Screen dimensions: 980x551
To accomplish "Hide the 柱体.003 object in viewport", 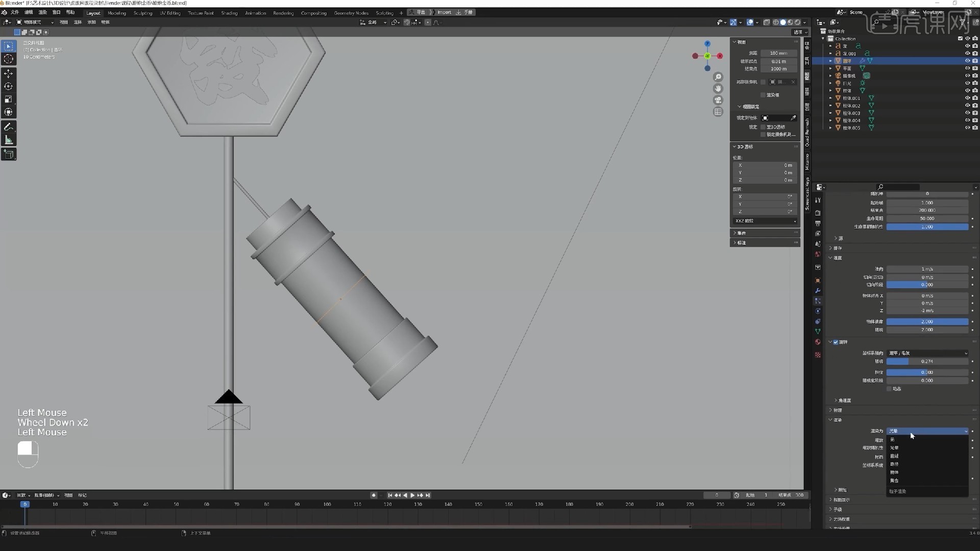I will pos(967,113).
